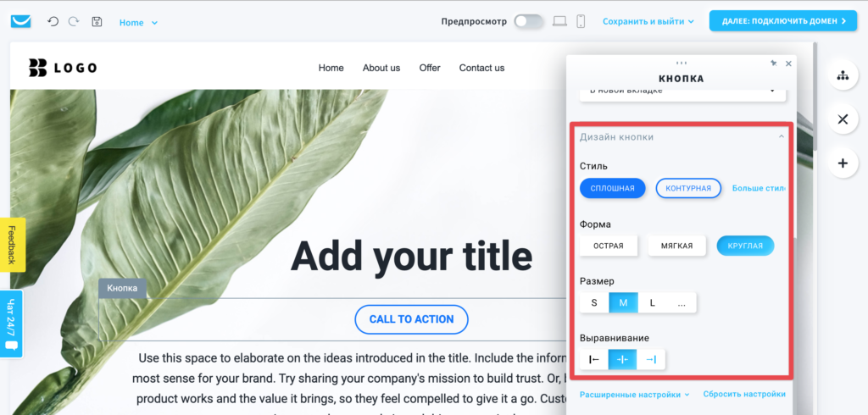Screen dimensions: 868x415
Task: Align the button to the right
Action: tap(651, 360)
